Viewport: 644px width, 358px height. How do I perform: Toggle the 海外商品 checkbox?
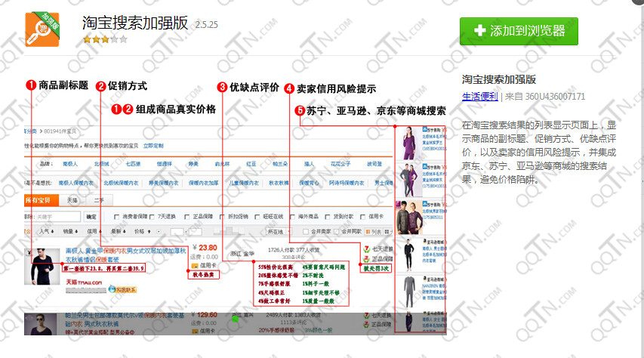[292, 217]
